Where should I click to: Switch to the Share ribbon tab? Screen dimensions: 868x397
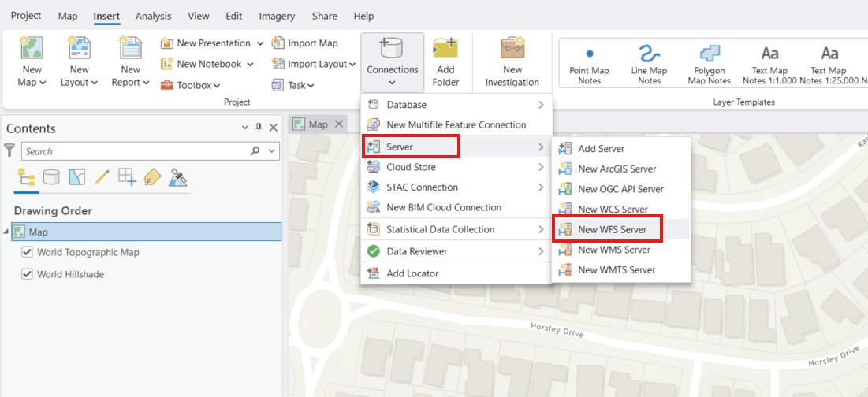(324, 16)
